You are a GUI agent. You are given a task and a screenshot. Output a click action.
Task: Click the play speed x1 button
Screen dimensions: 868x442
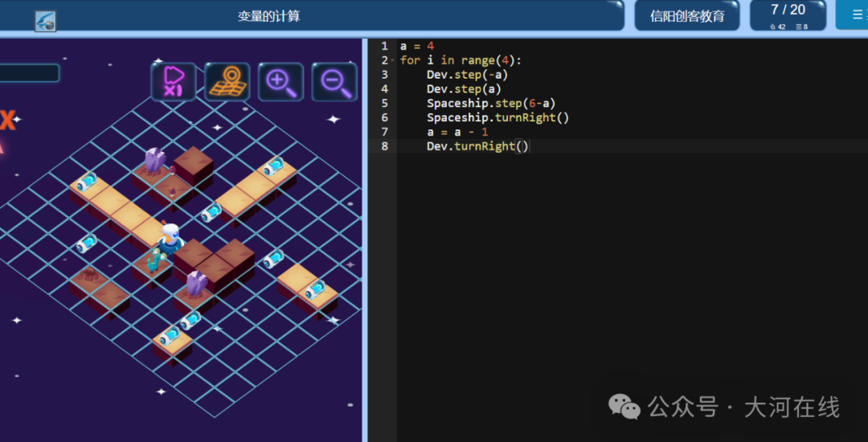(174, 82)
